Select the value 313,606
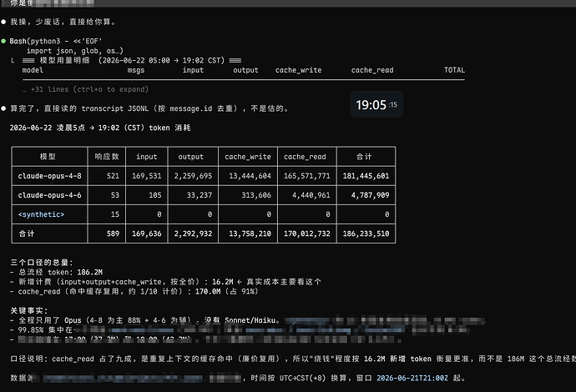The image size is (576, 392). (256, 195)
